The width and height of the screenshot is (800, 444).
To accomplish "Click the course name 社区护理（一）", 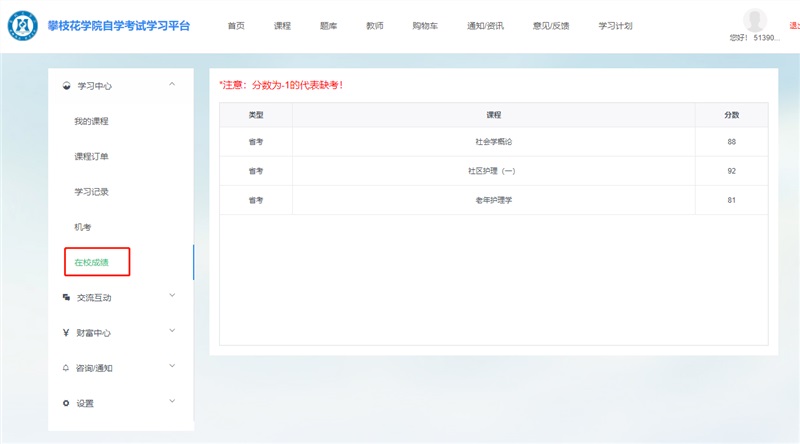I will point(492,171).
